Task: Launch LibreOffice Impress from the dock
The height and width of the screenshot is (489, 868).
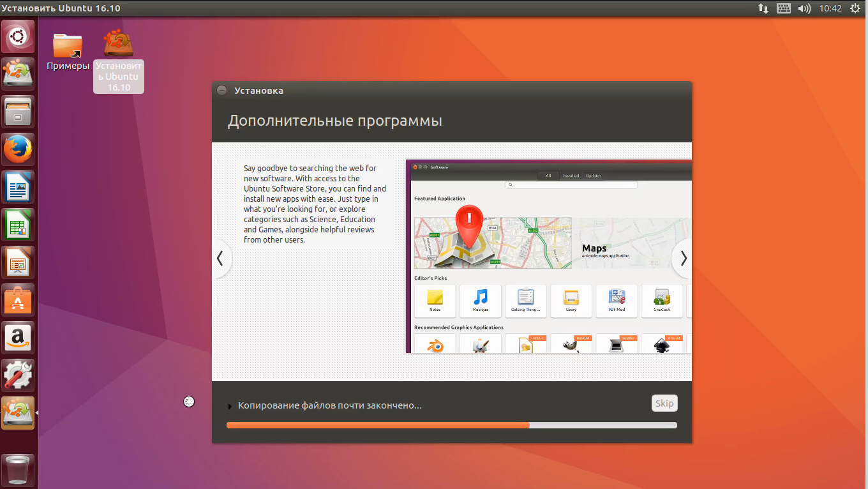Action: (18, 262)
